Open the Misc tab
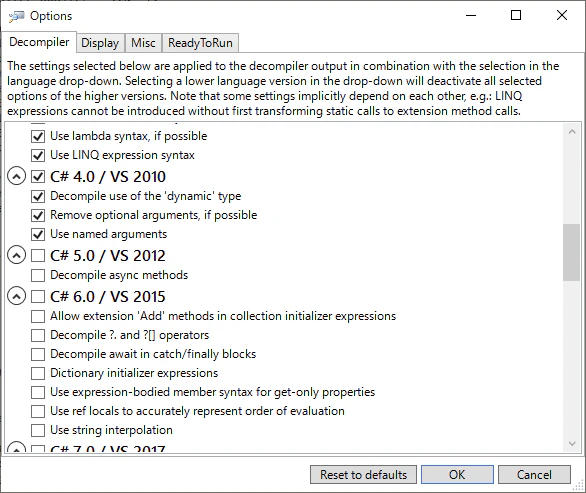This screenshot has height=493, width=586. coord(143,43)
